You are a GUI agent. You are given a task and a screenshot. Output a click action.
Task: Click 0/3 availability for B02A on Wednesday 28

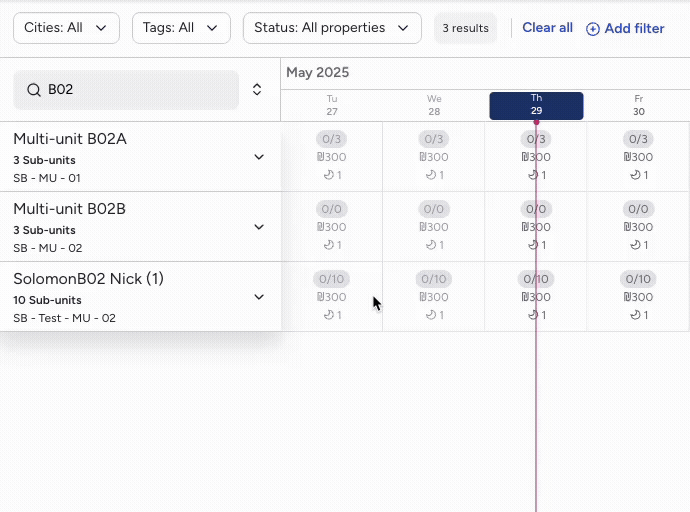433,139
